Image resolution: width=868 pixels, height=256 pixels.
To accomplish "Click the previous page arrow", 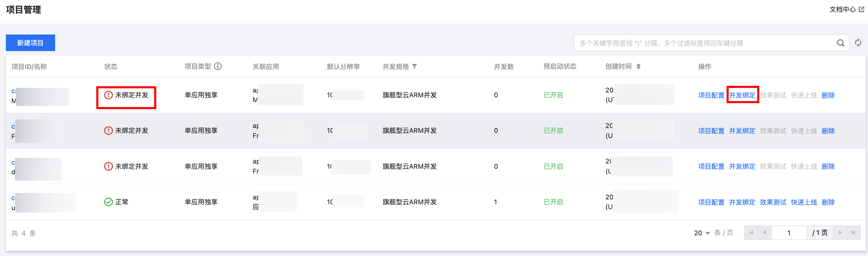I will pos(764,233).
